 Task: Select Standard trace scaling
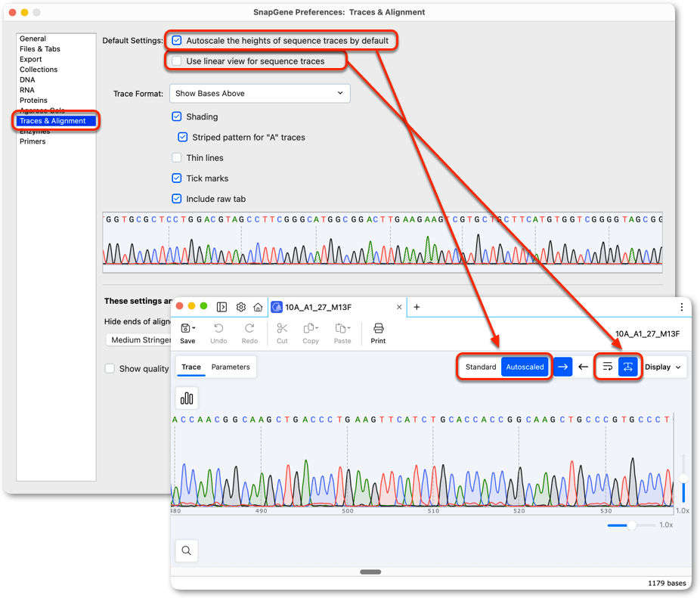480,367
